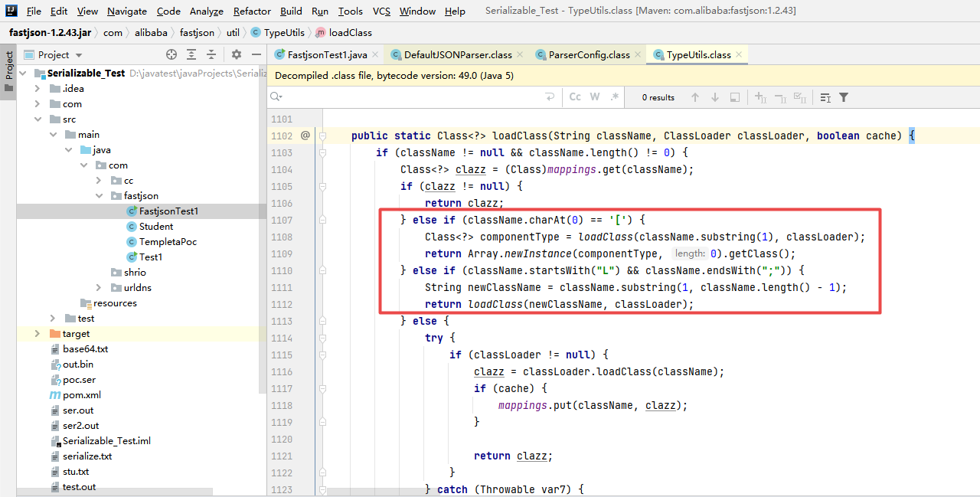Collapse the src folder in Project tree
This screenshot has width=980, height=497.
coord(37,119)
